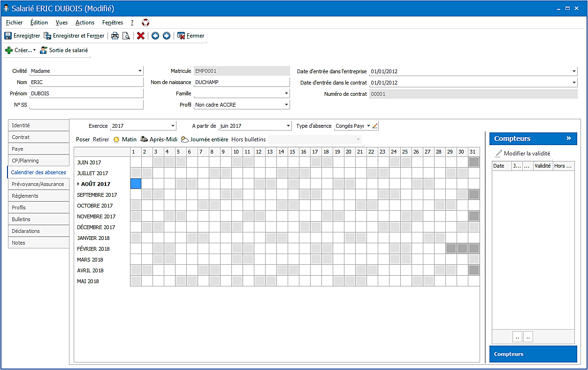Open the A partir de dropdown
Image resolution: width=588 pixels, height=370 pixels.
tap(288, 126)
